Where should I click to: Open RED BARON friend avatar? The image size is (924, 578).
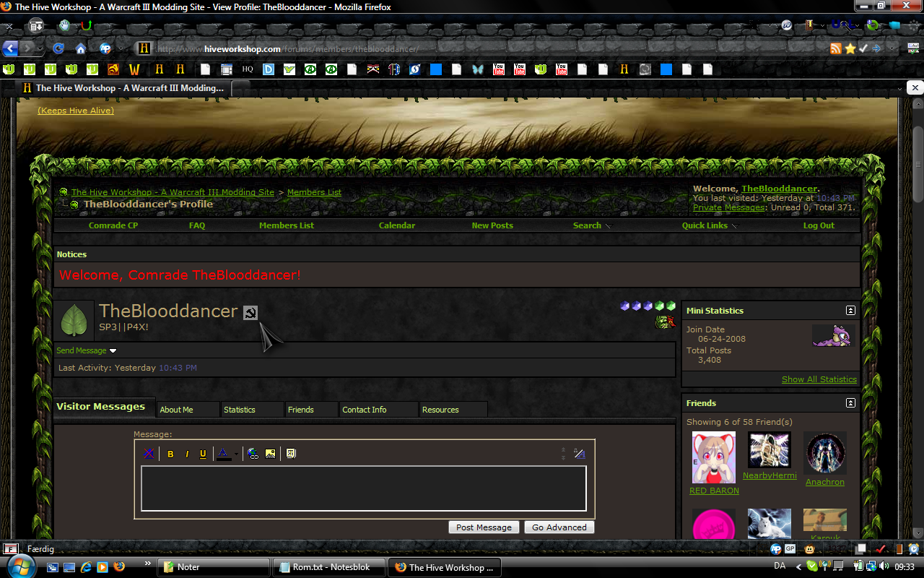coord(714,457)
